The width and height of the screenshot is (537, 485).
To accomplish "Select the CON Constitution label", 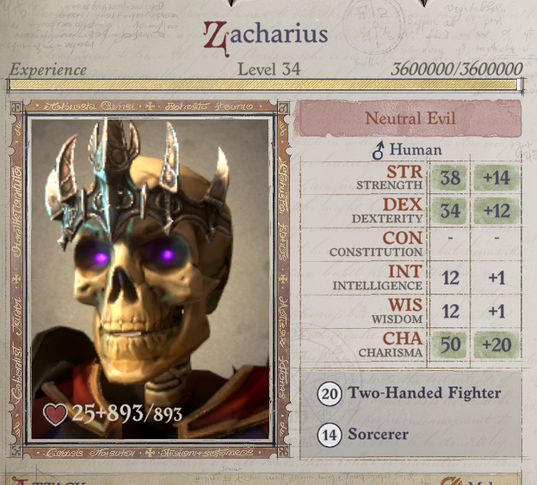I will click(x=376, y=244).
